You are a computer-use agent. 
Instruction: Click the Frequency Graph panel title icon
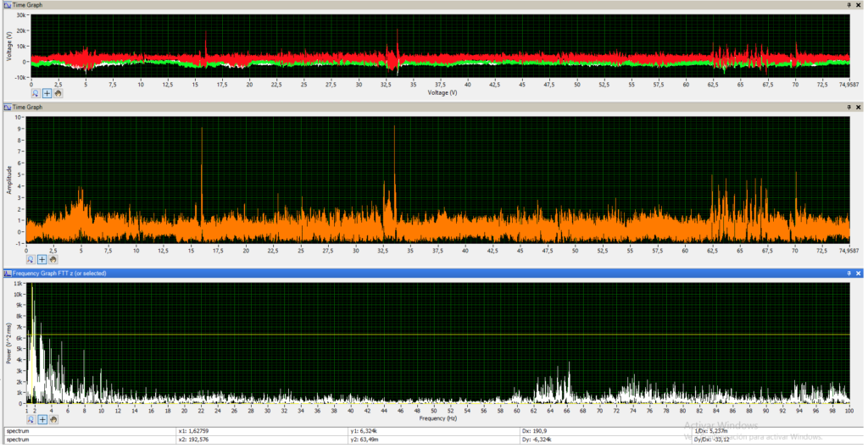[8, 274]
